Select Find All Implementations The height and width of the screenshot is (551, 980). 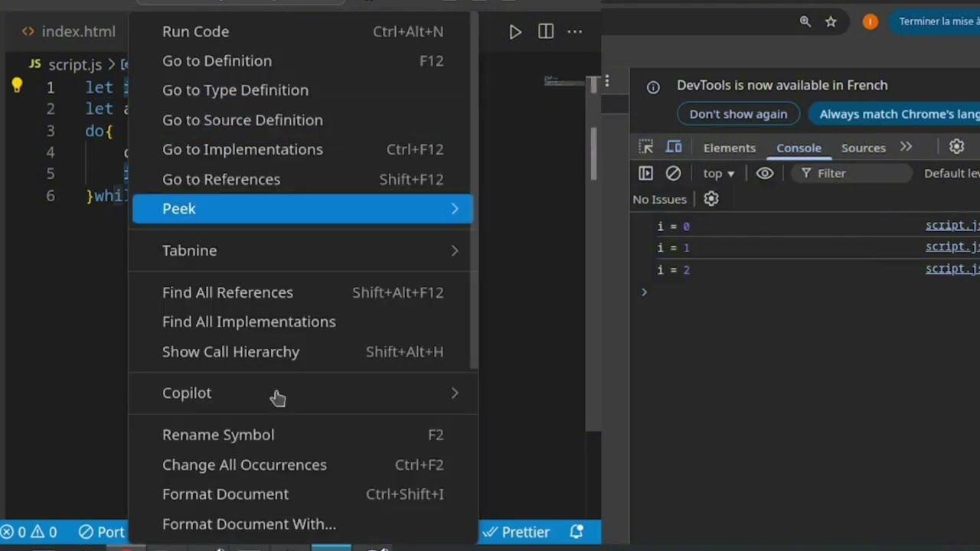pyautogui.click(x=302, y=321)
